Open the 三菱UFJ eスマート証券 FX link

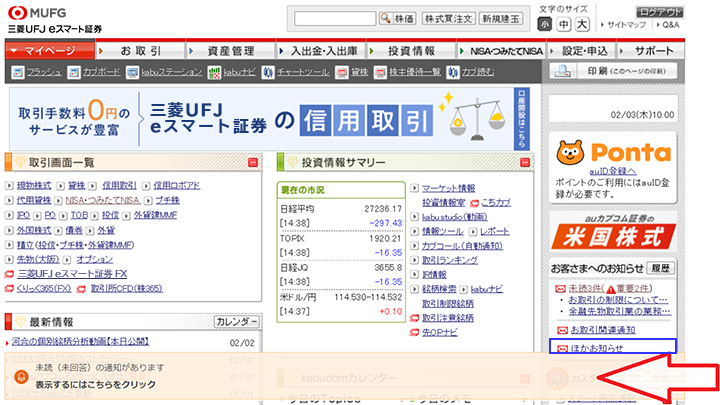pos(72,274)
